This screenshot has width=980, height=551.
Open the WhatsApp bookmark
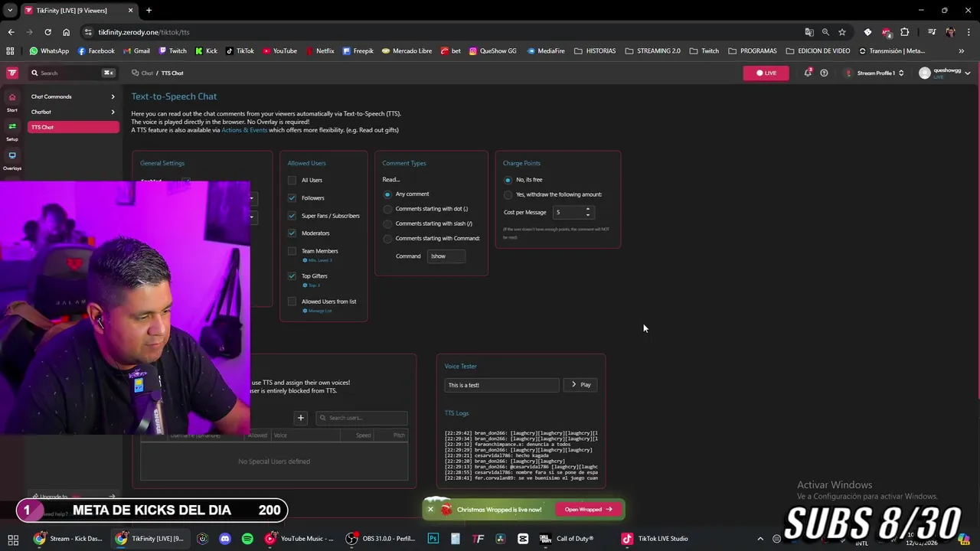click(49, 51)
